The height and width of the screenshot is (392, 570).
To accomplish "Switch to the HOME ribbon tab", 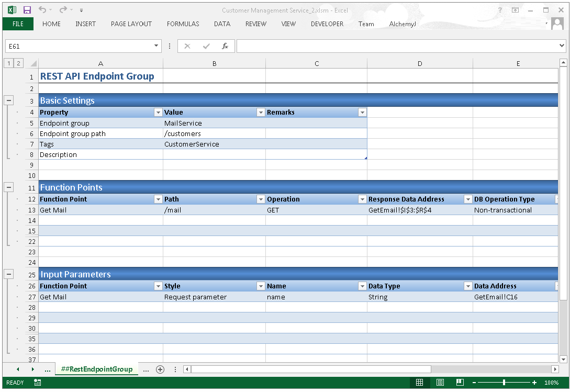I will pyautogui.click(x=51, y=24).
